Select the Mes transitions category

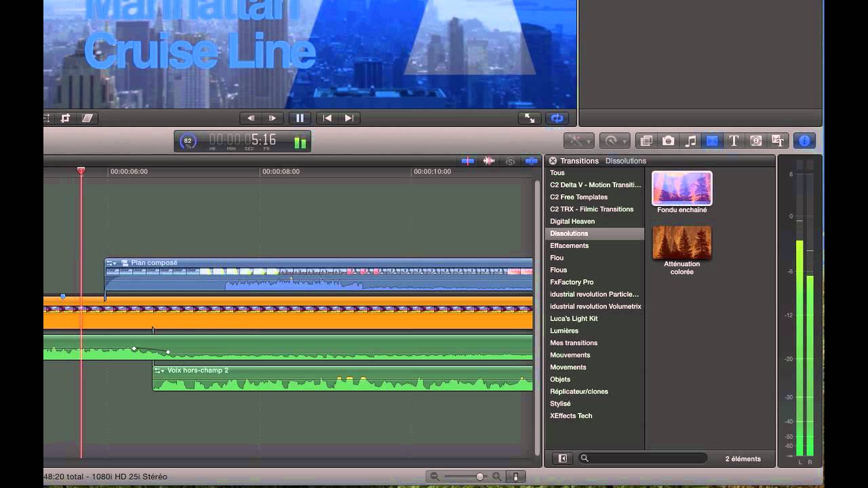click(x=595, y=344)
